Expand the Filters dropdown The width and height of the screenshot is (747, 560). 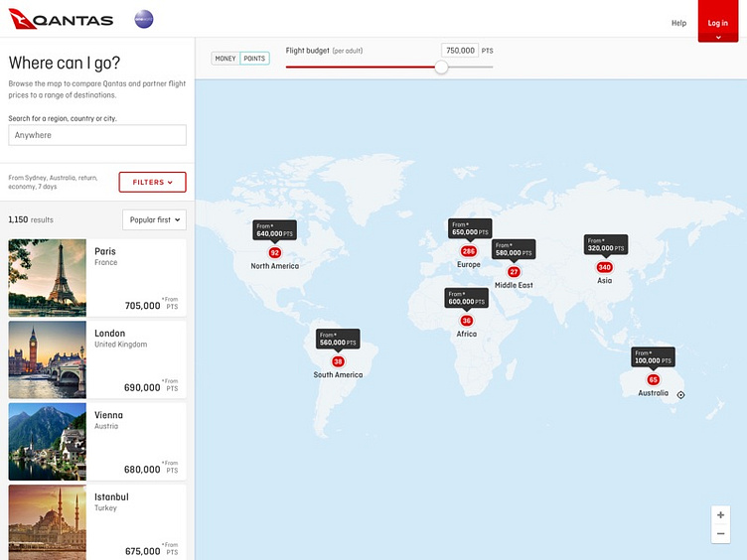(x=152, y=182)
